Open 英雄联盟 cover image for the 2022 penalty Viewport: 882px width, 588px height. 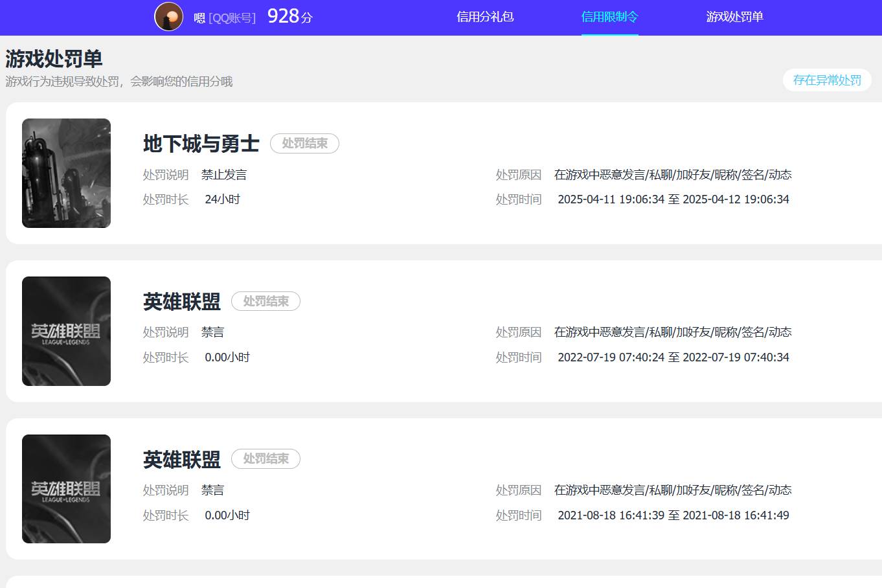pyautogui.click(x=66, y=331)
